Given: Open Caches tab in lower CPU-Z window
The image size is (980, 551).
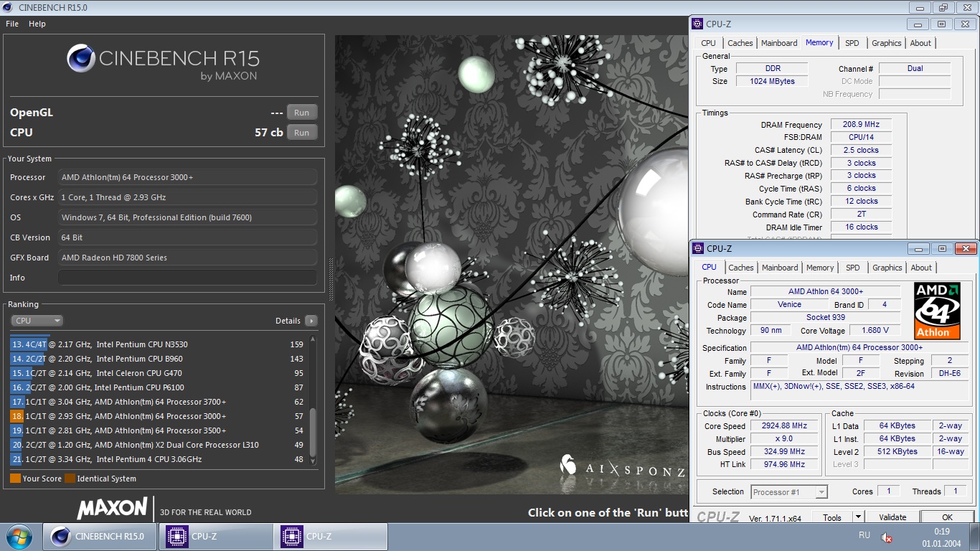Looking at the screenshot, I should point(740,268).
